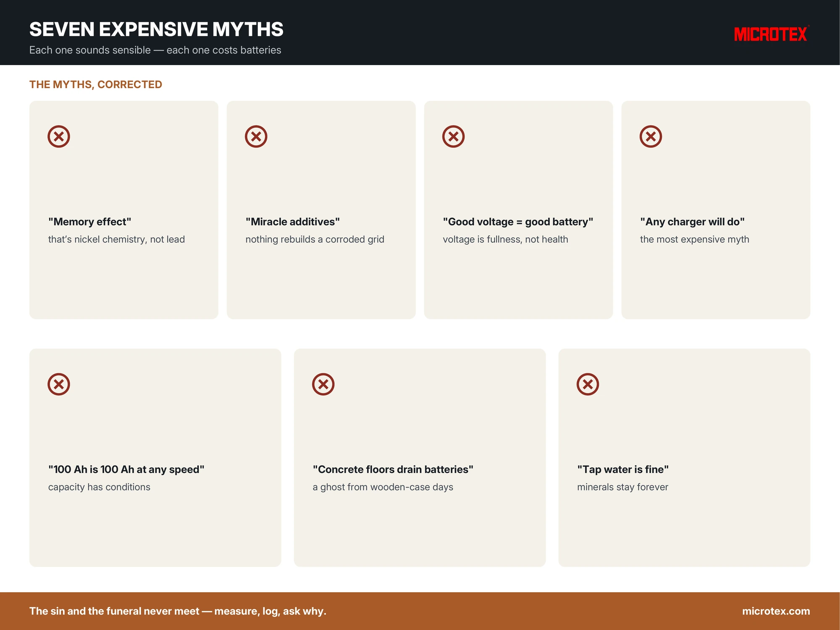Click the "Any charger will do" heading
Image resolution: width=840 pixels, height=630 pixels.
tap(693, 222)
